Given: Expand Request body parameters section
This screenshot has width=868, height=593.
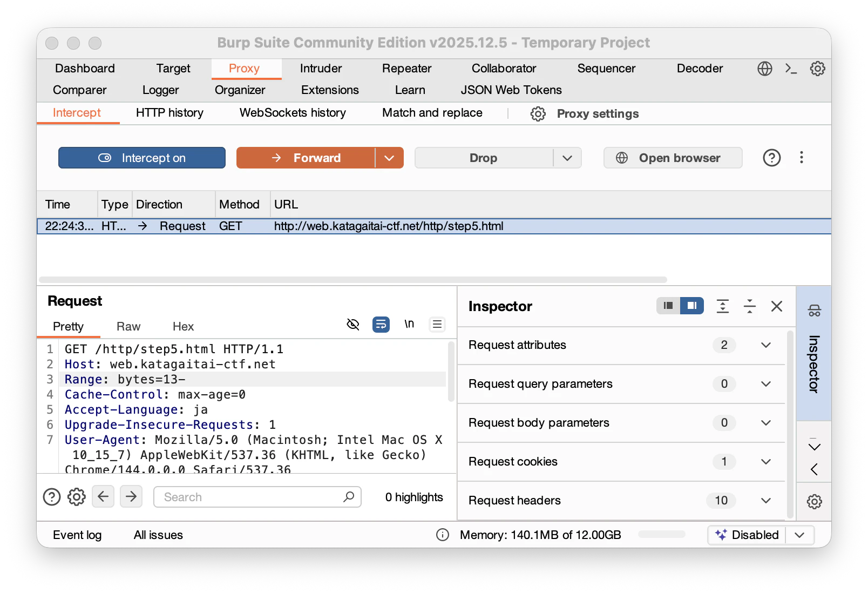Looking at the screenshot, I should 766,423.
